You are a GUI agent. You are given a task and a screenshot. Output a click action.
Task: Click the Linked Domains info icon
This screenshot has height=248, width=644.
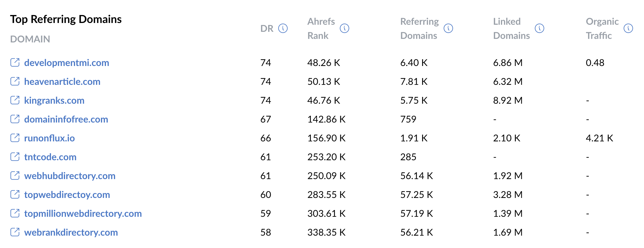click(540, 29)
